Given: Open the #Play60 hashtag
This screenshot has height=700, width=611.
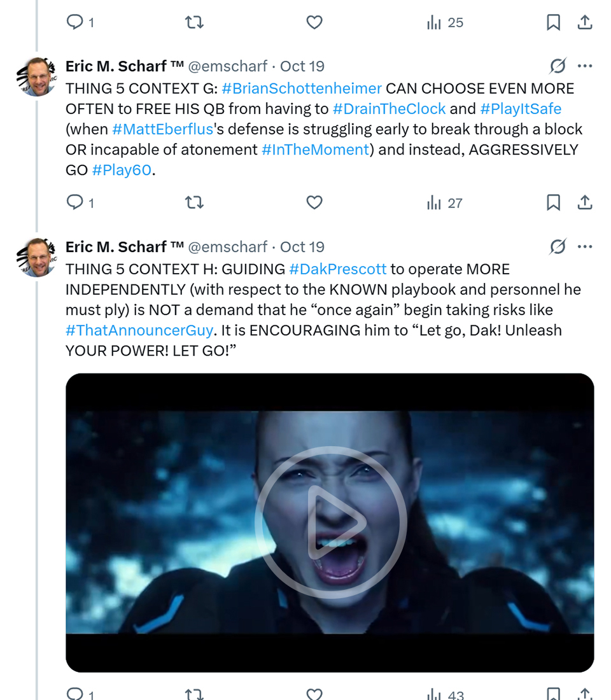Looking at the screenshot, I should [123, 170].
